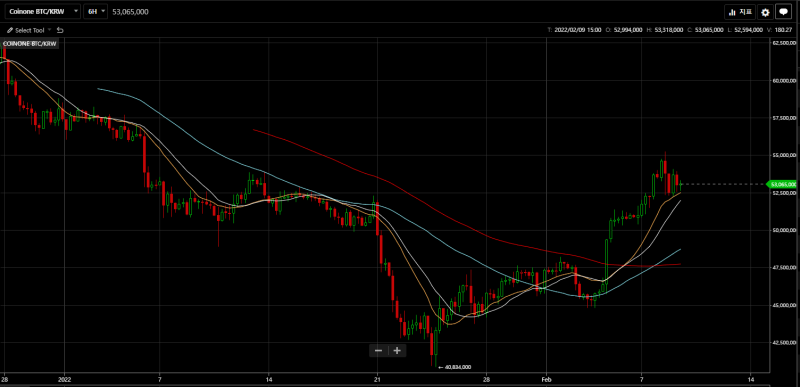
Task: Click the 50,000,000 price axis label
Action: 784,230
